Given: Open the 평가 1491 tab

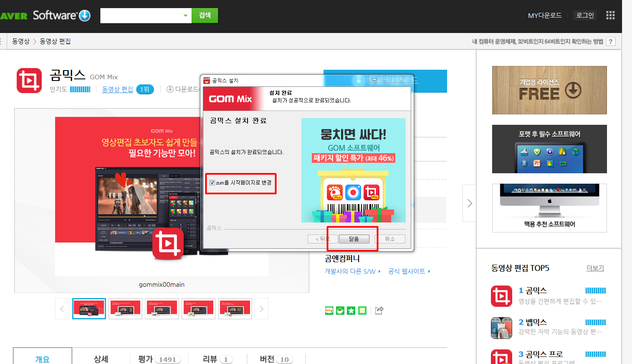Looking at the screenshot, I should [x=159, y=359].
